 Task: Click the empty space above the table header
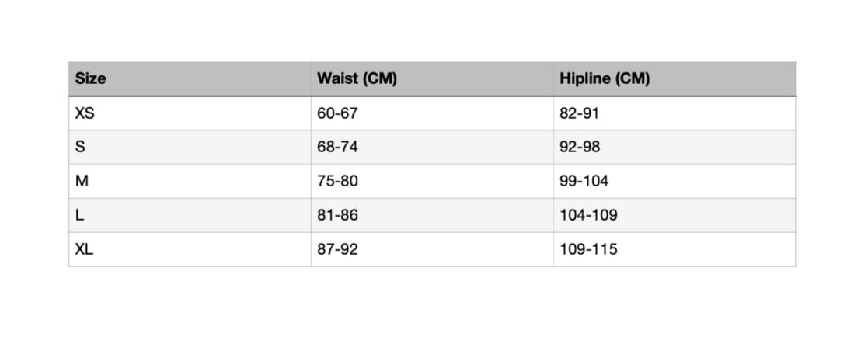tap(432, 31)
